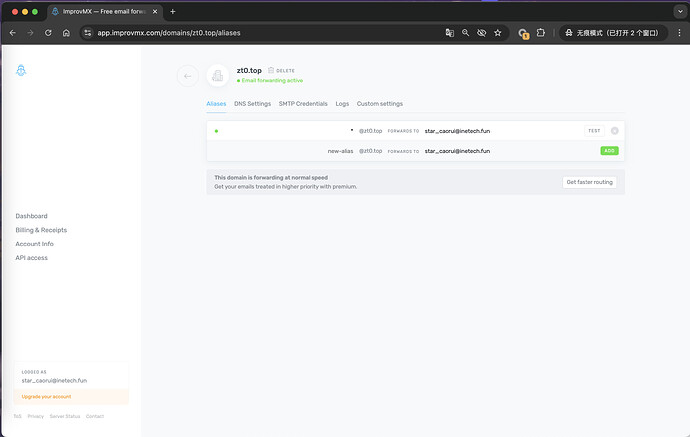Click the new-alias input field
690x437 pixels.
point(290,151)
